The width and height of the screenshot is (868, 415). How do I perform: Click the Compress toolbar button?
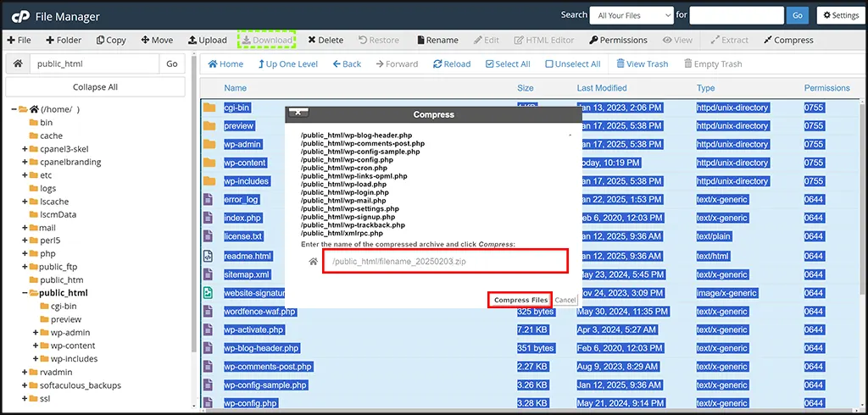788,40
